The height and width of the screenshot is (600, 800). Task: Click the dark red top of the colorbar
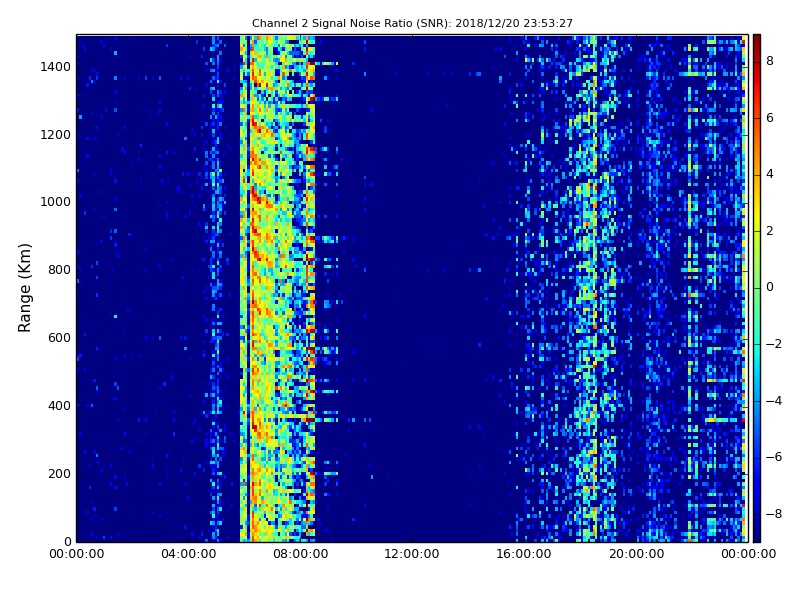point(757,41)
